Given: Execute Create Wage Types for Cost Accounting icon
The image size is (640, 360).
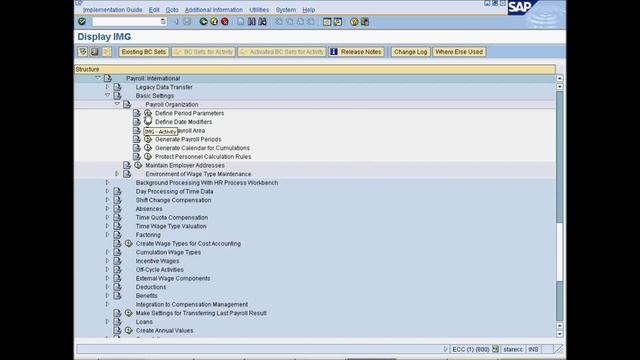Looking at the screenshot, I should (x=129, y=243).
